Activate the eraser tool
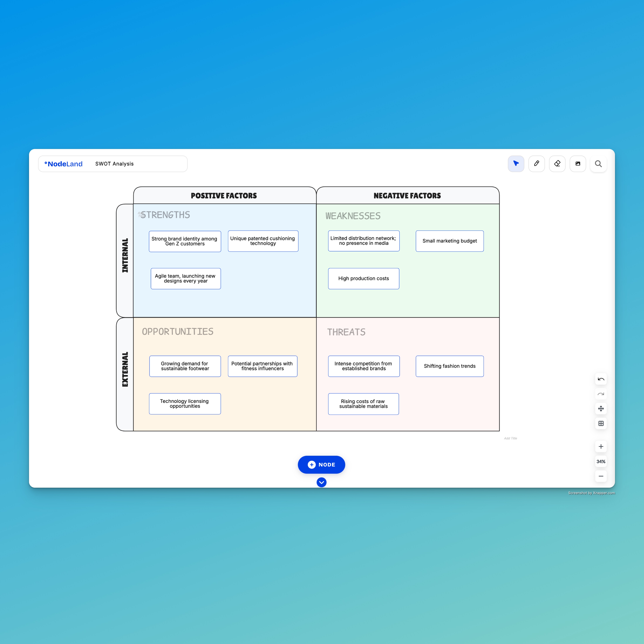This screenshot has height=644, width=644. click(557, 164)
